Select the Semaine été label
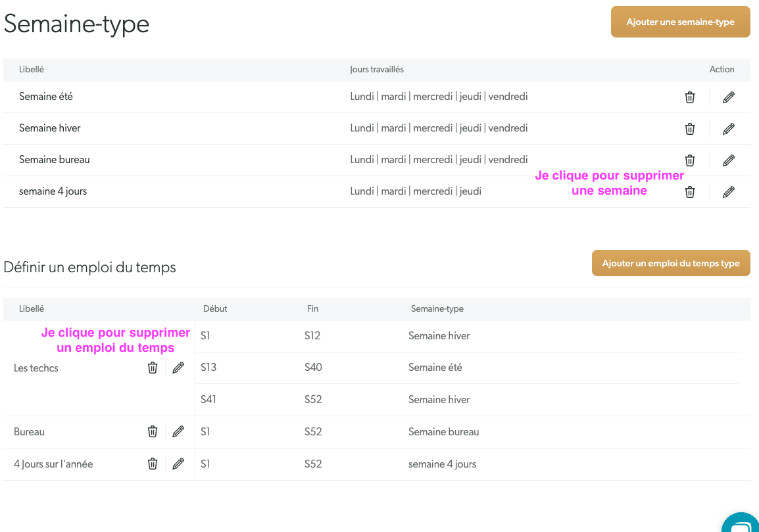This screenshot has height=532, width=759. click(46, 96)
